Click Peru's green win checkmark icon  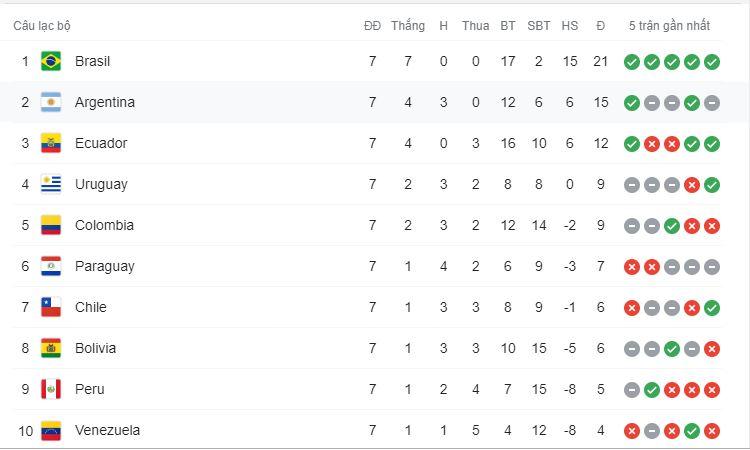click(652, 390)
